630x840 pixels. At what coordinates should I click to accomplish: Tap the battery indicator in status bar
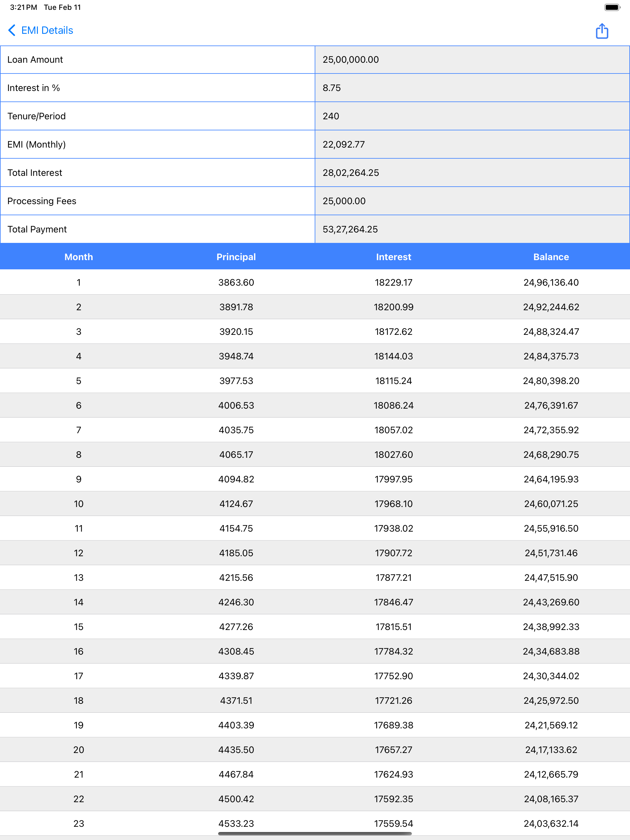612,7
